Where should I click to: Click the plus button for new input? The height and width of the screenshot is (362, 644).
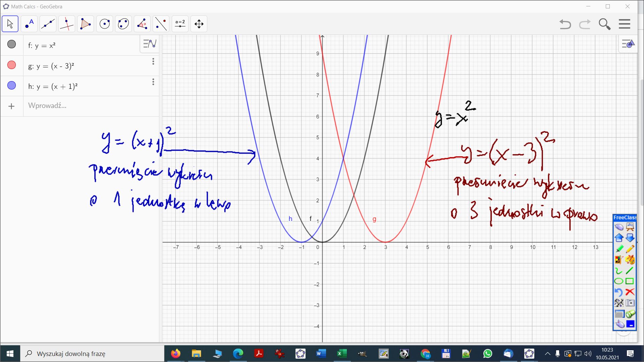click(x=11, y=106)
